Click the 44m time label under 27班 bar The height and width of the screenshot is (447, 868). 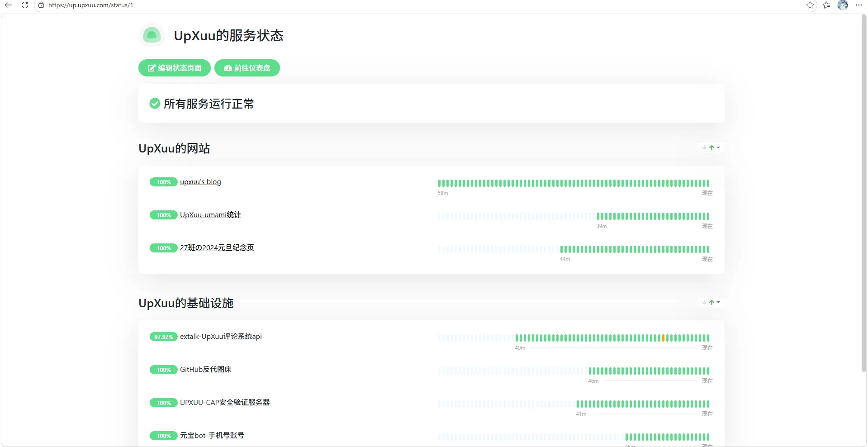[565, 259]
